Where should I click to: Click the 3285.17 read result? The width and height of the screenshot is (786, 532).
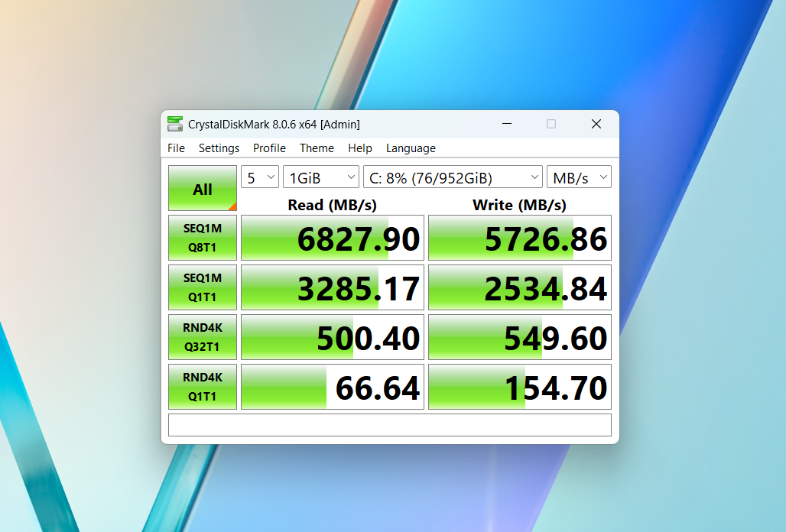(333, 287)
